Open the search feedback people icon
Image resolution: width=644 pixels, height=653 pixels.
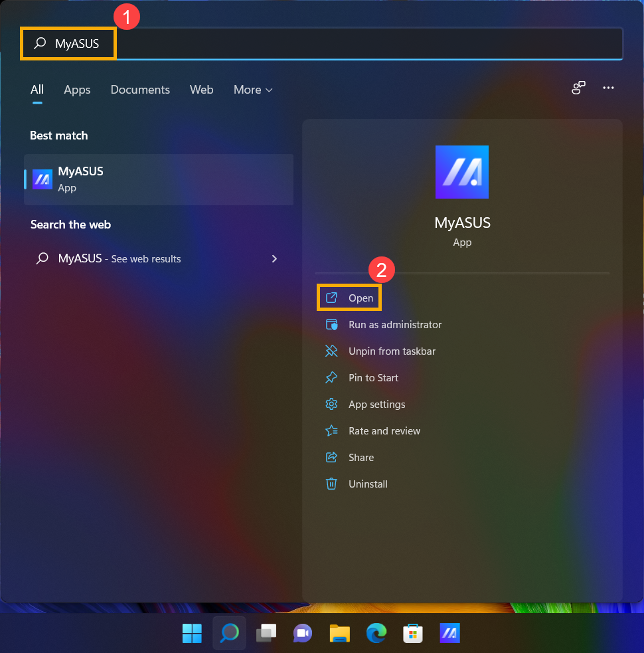pos(578,88)
